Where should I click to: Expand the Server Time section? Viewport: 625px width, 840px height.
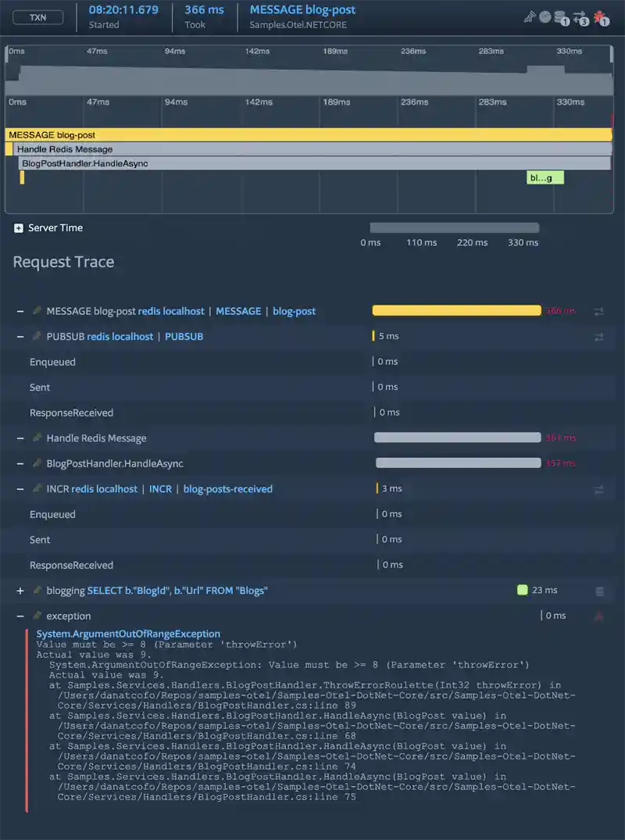[x=18, y=228]
